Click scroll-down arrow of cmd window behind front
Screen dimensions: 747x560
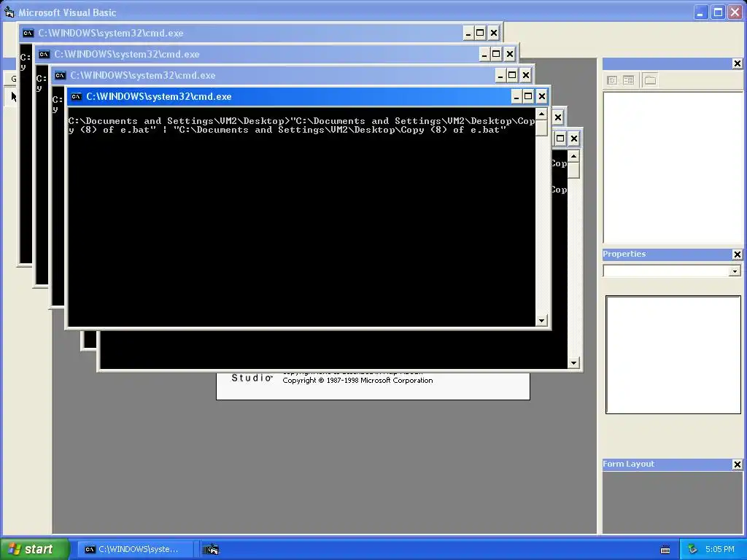point(573,363)
